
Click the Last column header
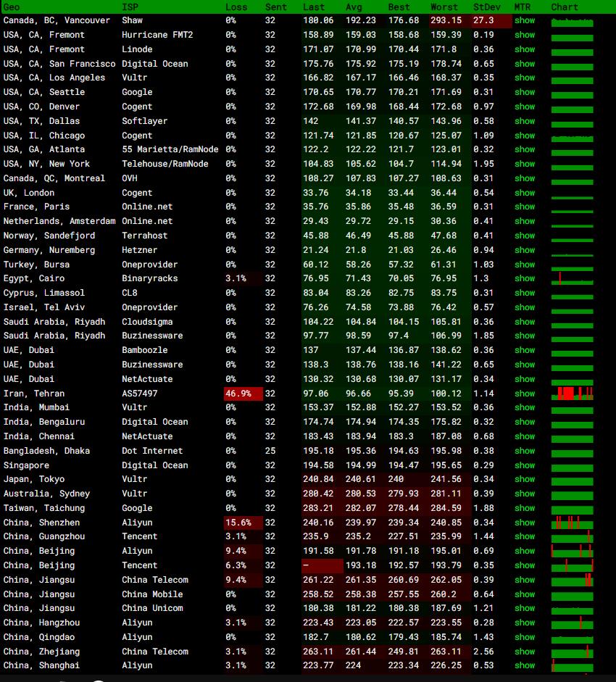coord(314,7)
